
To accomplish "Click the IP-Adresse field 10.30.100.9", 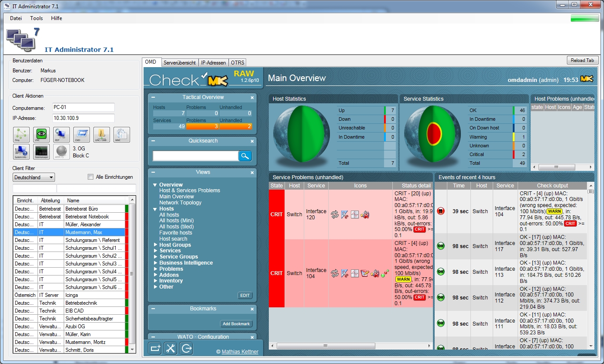I will [83, 118].
